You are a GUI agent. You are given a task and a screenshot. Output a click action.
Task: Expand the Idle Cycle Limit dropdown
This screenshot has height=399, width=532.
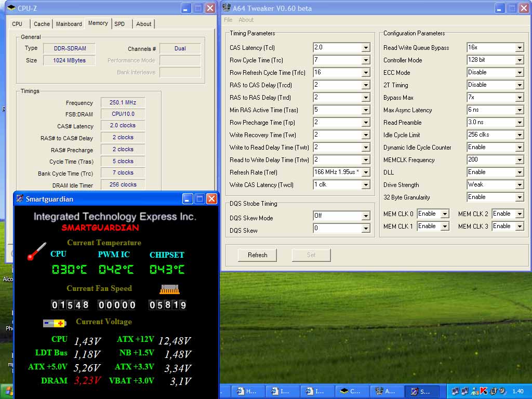[520, 135]
